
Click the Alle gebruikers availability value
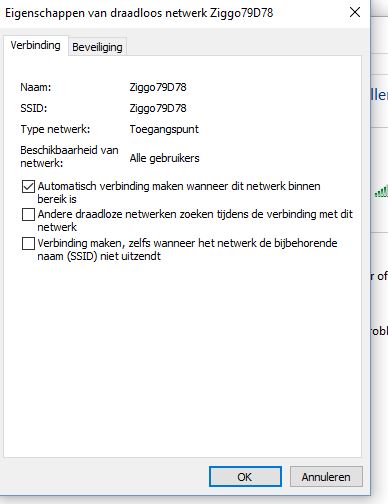164,158
